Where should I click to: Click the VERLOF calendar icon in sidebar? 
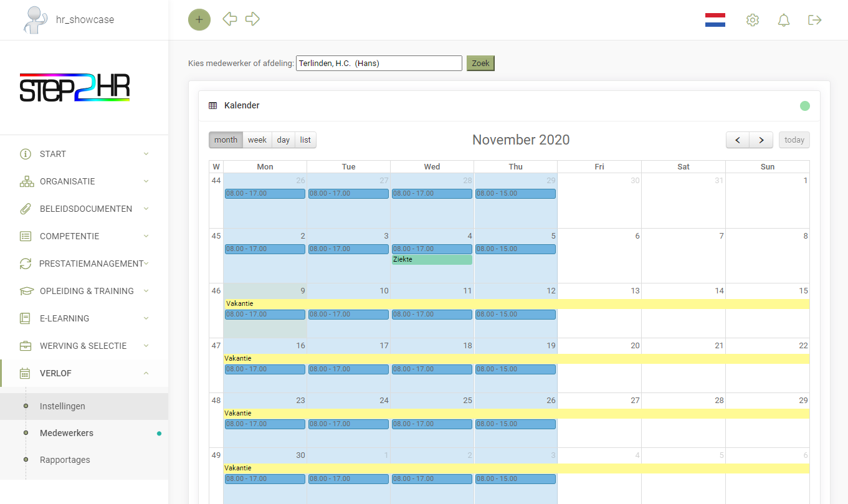(x=24, y=373)
